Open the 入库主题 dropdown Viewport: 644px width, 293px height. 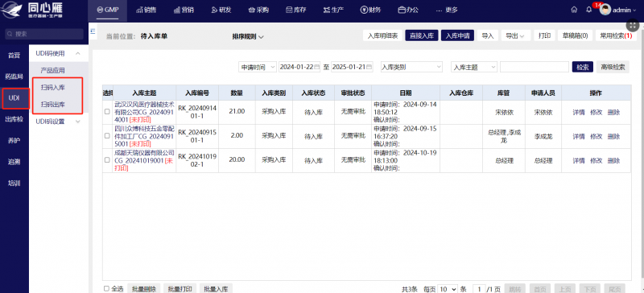[x=474, y=68]
